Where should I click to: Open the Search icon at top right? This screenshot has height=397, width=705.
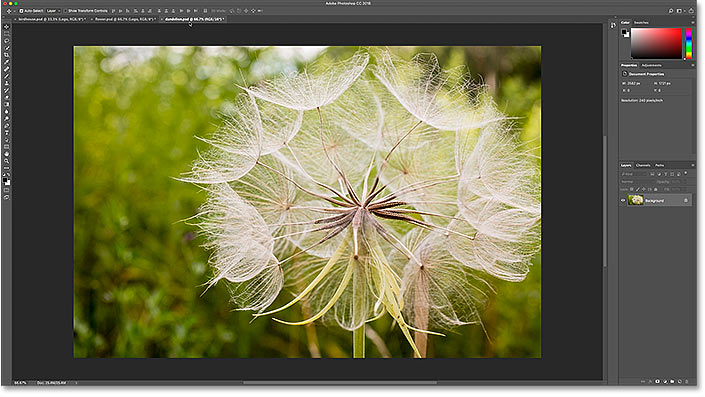[x=670, y=11]
